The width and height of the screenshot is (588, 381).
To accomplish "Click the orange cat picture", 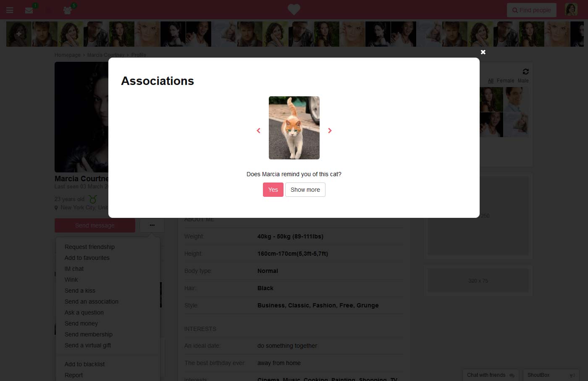I will pos(294,128).
